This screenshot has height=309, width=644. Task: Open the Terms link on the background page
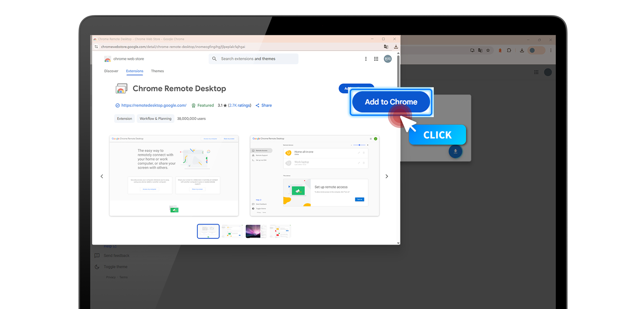point(123,277)
